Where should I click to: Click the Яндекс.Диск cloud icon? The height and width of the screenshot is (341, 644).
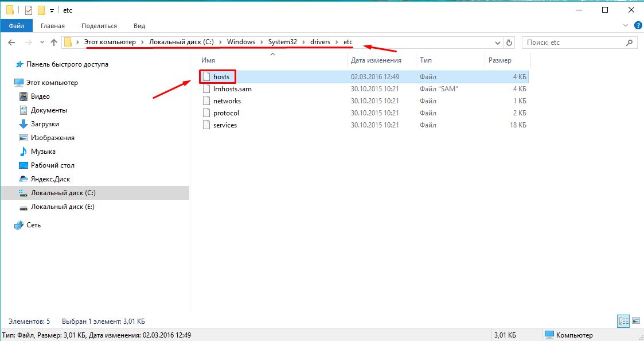(24, 179)
